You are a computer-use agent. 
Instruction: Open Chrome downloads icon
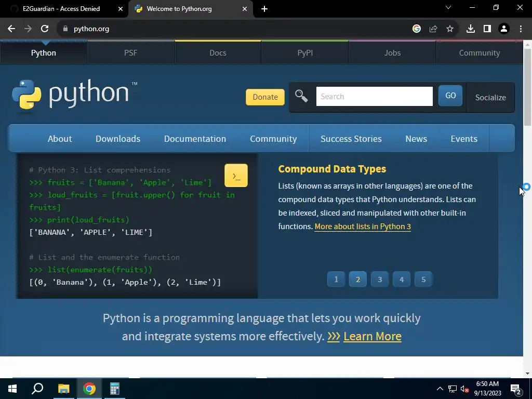pyautogui.click(x=471, y=29)
